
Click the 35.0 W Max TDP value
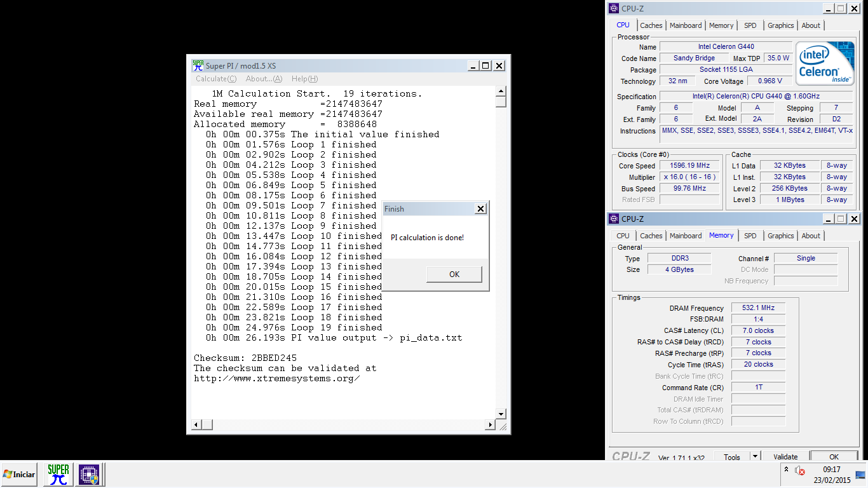778,58
